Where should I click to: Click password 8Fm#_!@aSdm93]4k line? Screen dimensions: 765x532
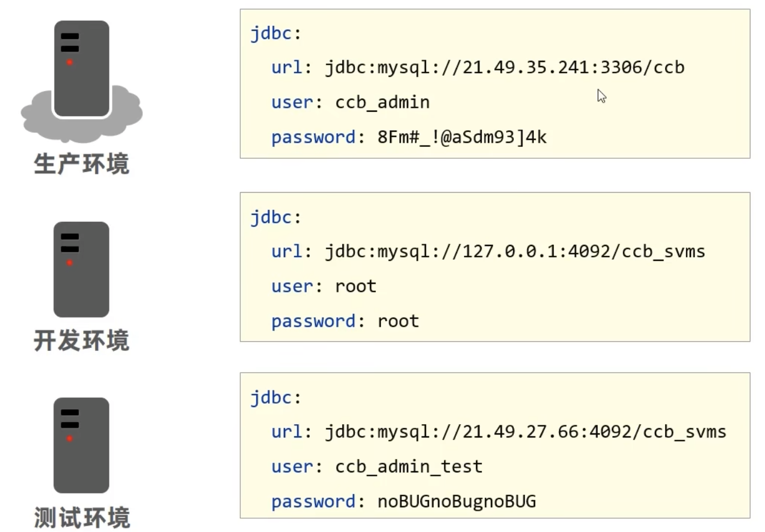coord(409,138)
